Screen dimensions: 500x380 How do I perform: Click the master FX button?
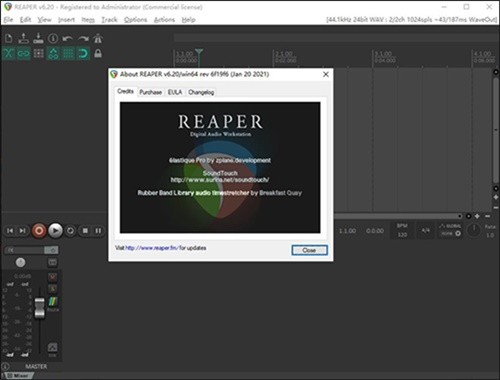24,250
